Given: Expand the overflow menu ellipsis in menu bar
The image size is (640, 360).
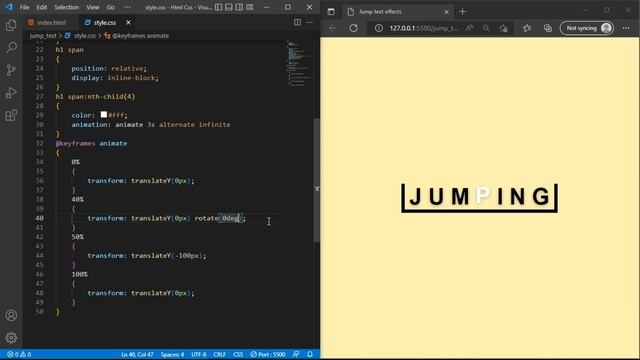Looking at the screenshot, I should coord(127,7).
